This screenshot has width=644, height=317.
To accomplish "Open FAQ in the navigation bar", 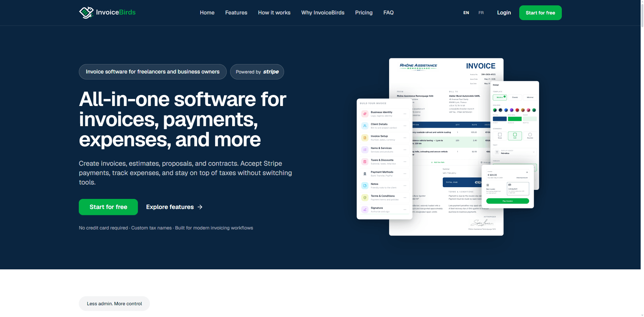I will tap(388, 13).
